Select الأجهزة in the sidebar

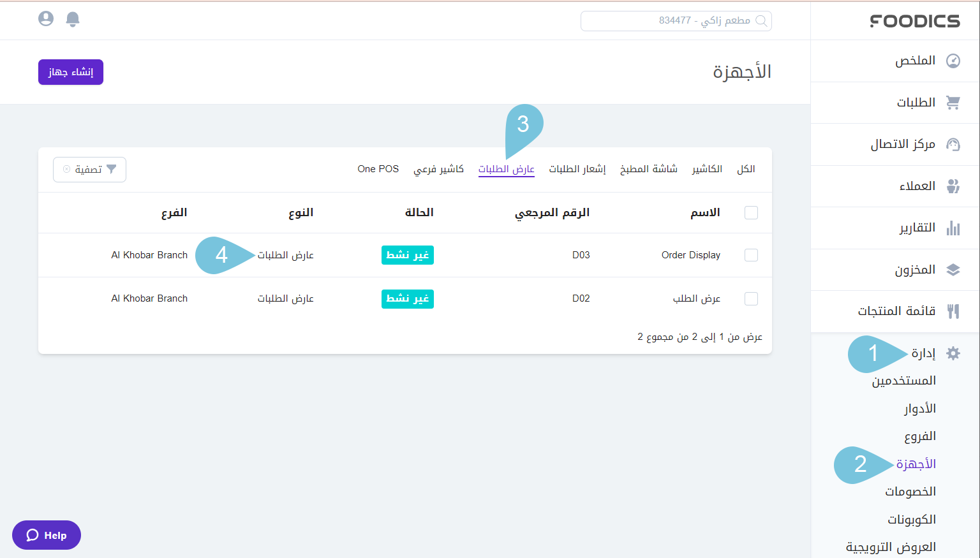(916, 464)
